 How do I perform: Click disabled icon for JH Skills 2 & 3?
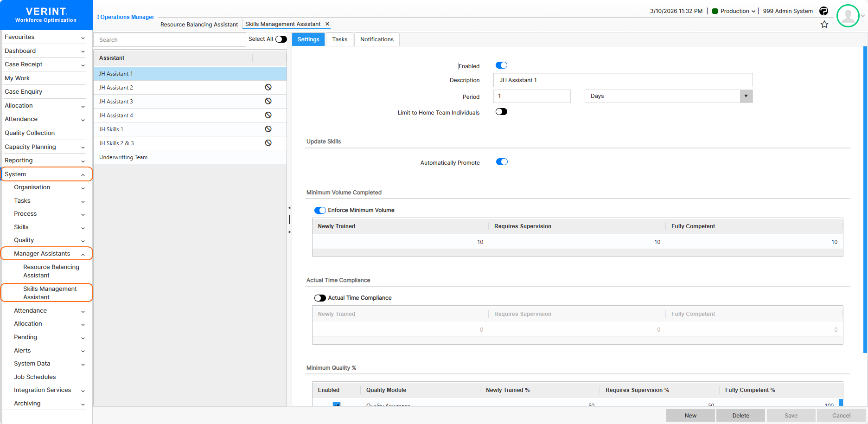(268, 143)
